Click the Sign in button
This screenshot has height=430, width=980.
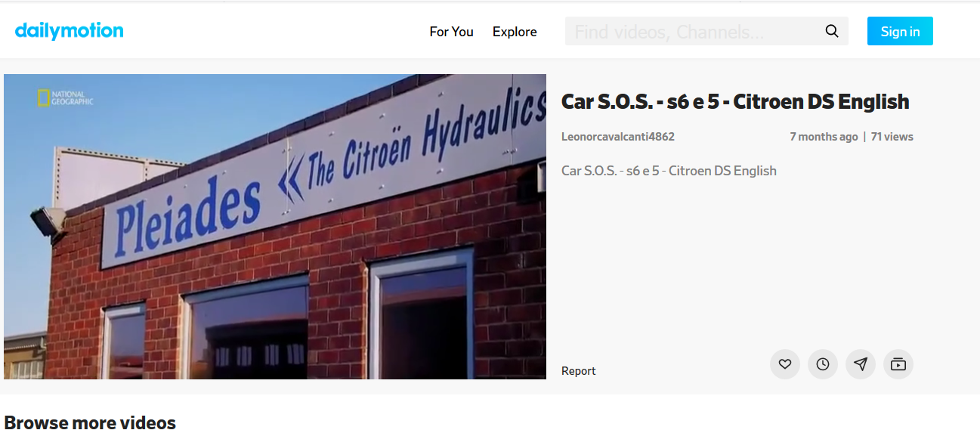tap(900, 31)
